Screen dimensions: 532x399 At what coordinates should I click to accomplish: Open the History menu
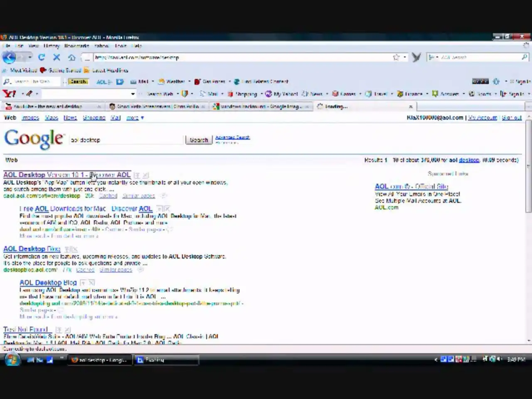[52, 46]
